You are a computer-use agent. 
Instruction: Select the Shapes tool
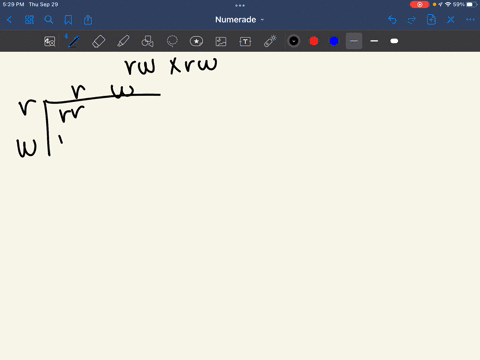[148, 41]
